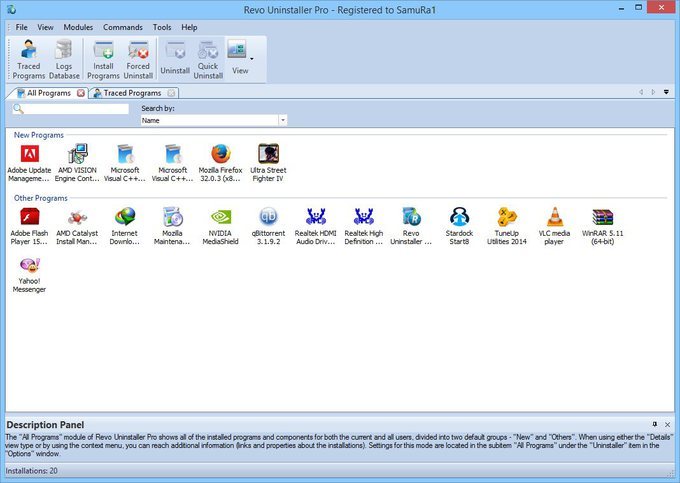Click the Uninstall toolbar button

(x=175, y=59)
